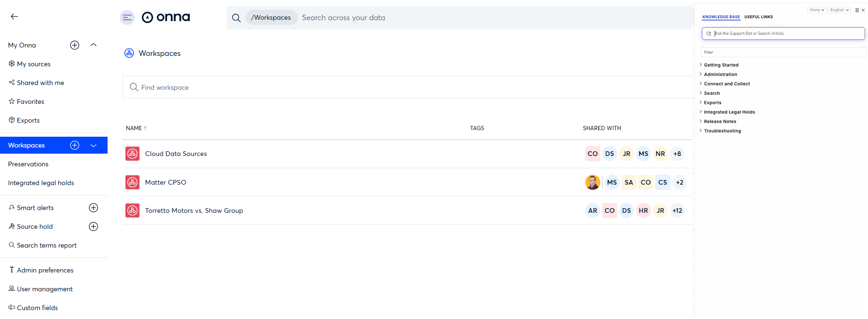Click the plus icon beside Source hold
Image resolution: width=868 pixels, height=319 pixels.
click(x=93, y=226)
